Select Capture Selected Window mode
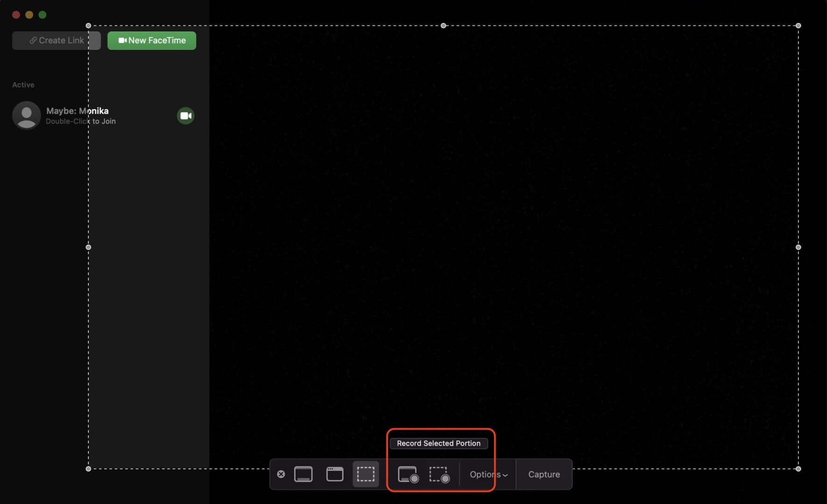The image size is (827, 504). coord(335,474)
